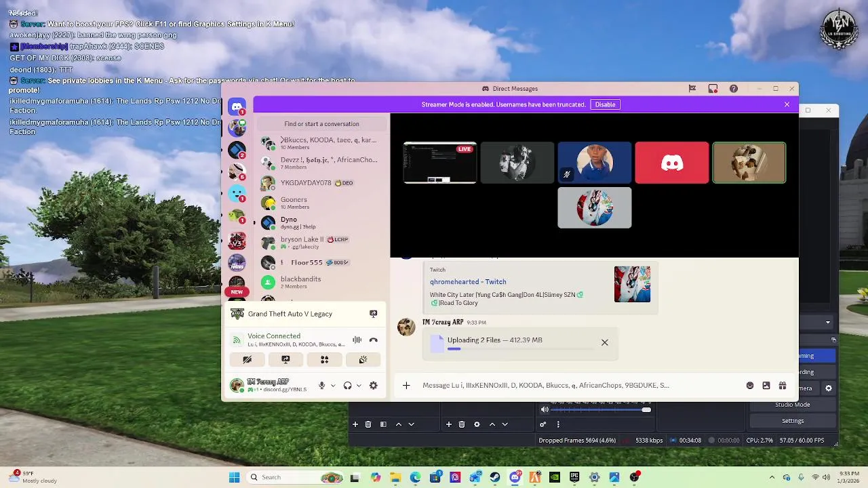Image resolution: width=868 pixels, height=488 pixels.
Task: Mute the OBS audio mixer speaker icon
Action: pos(545,409)
